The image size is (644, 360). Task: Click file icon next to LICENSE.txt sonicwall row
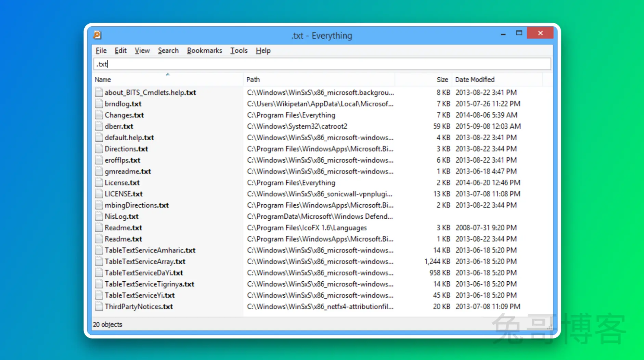pos(99,194)
